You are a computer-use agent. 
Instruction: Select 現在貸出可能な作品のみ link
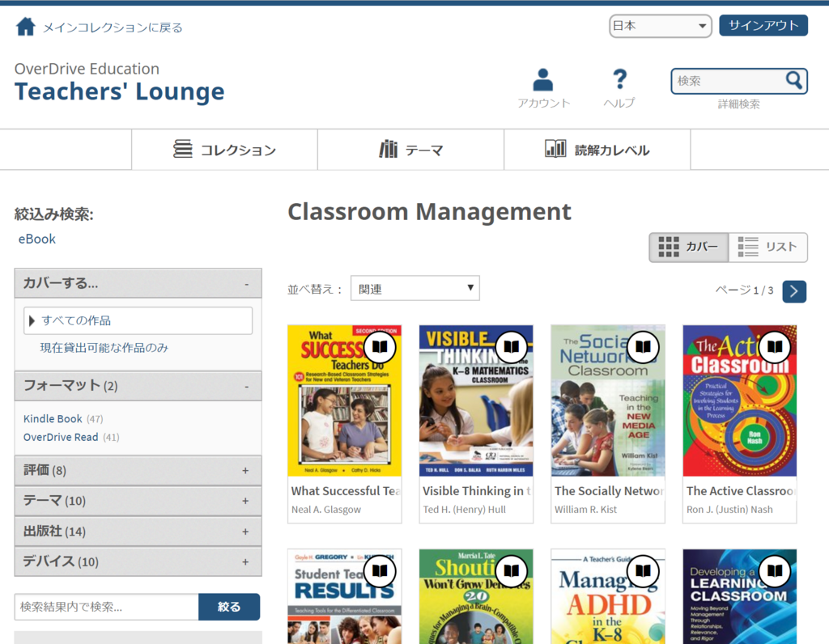pyautogui.click(x=104, y=348)
